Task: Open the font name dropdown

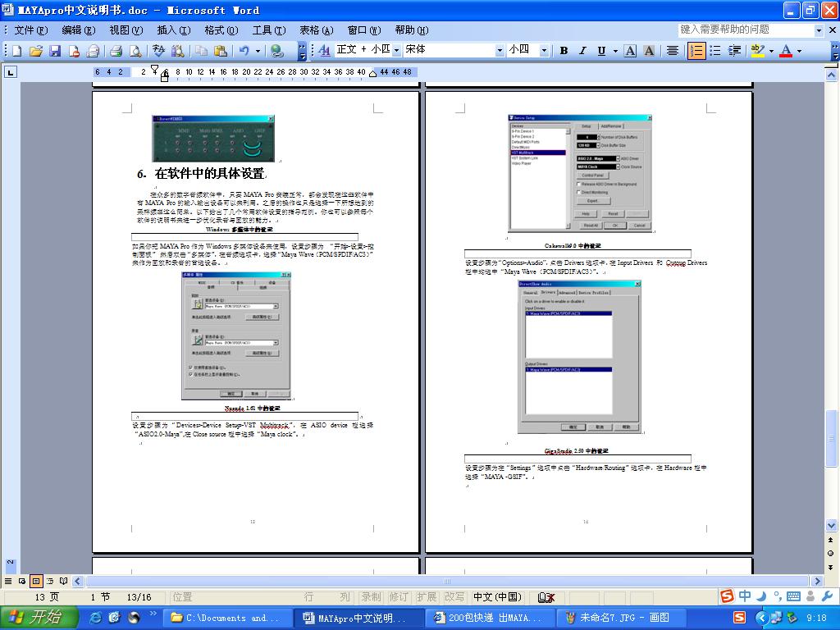Action: coord(500,50)
